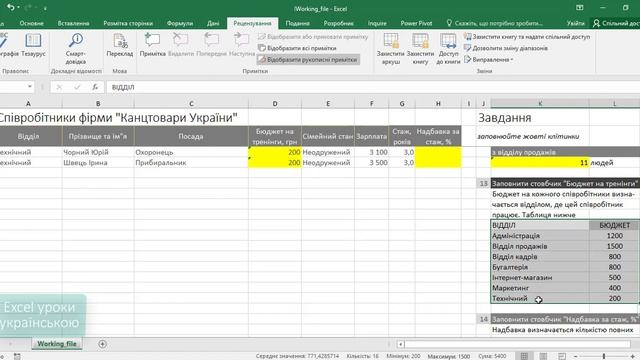The width and height of the screenshot is (640, 360).
Task: Open the Розмітка сторінки tab
Action: [x=128, y=23]
